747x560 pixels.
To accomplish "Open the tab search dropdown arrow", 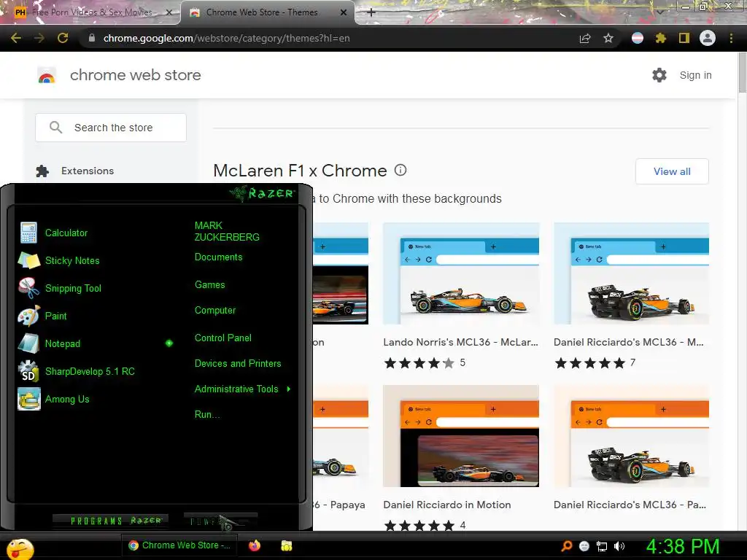I will 659,12.
